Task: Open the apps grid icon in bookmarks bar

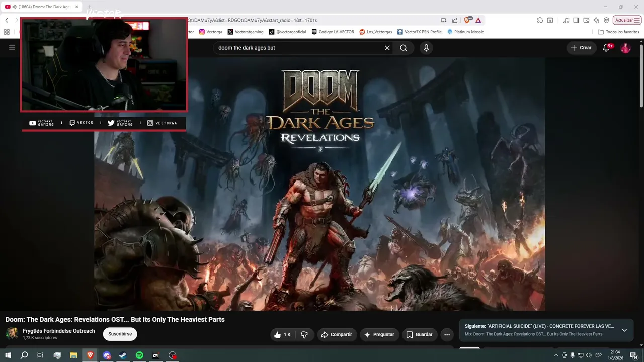Action: click(x=7, y=32)
